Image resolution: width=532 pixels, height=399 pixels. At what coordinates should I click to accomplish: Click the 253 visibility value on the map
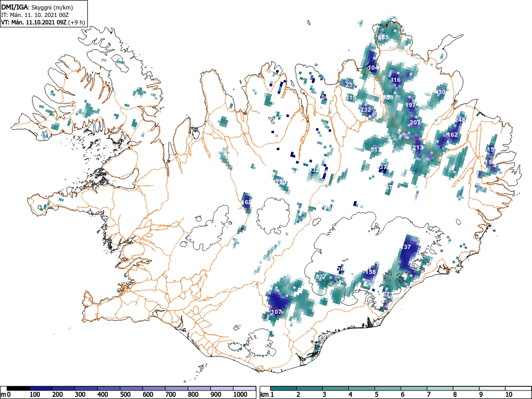351,85
